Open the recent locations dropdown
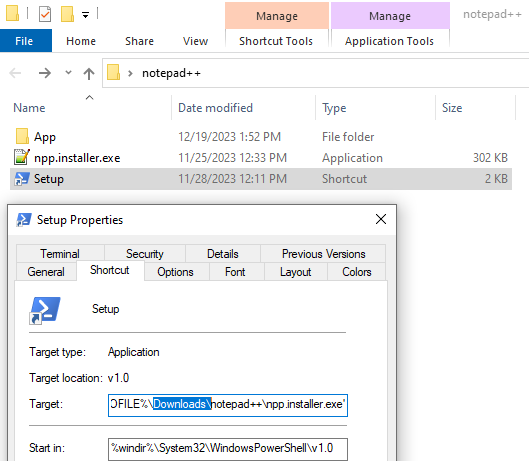The height and width of the screenshot is (461, 529). click(68, 72)
